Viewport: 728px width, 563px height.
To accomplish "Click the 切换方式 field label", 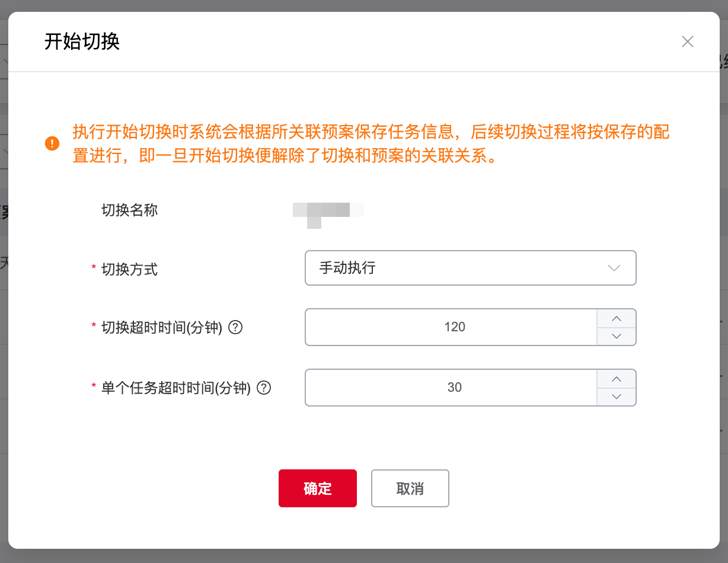I will [130, 269].
